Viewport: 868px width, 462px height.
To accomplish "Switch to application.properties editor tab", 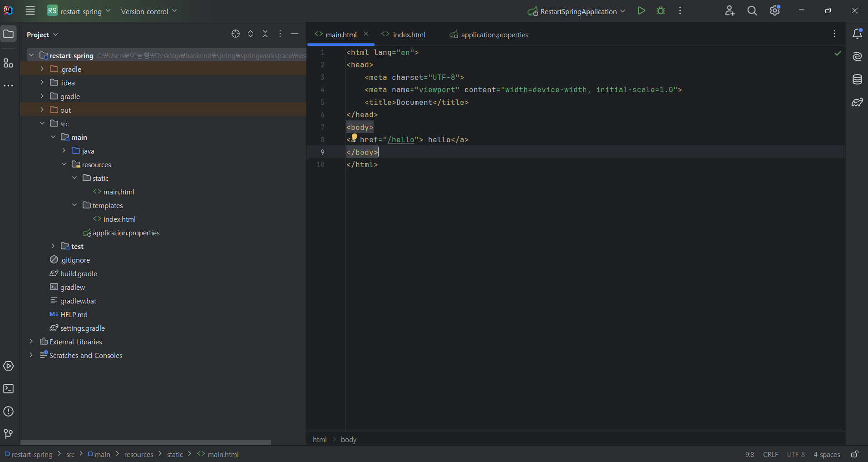I will 489,35.
